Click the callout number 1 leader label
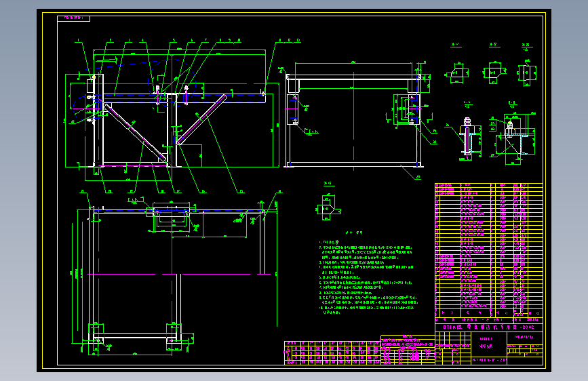This screenshot has width=588, height=381. click(x=79, y=40)
